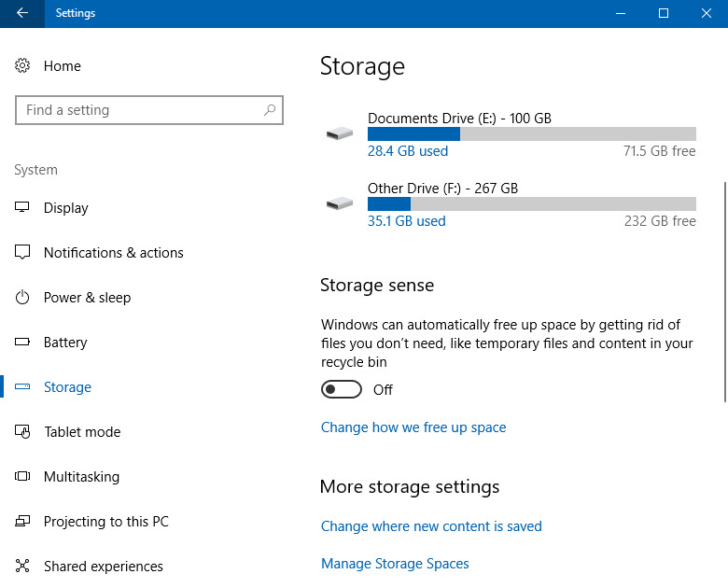Click the magnifier icon in search box
Viewport: 728px width, 588px height.
pyautogui.click(x=270, y=110)
